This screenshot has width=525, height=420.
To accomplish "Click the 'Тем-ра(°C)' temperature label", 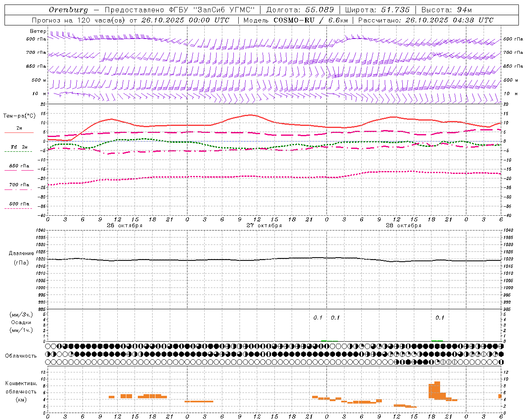I will pos(19,116).
